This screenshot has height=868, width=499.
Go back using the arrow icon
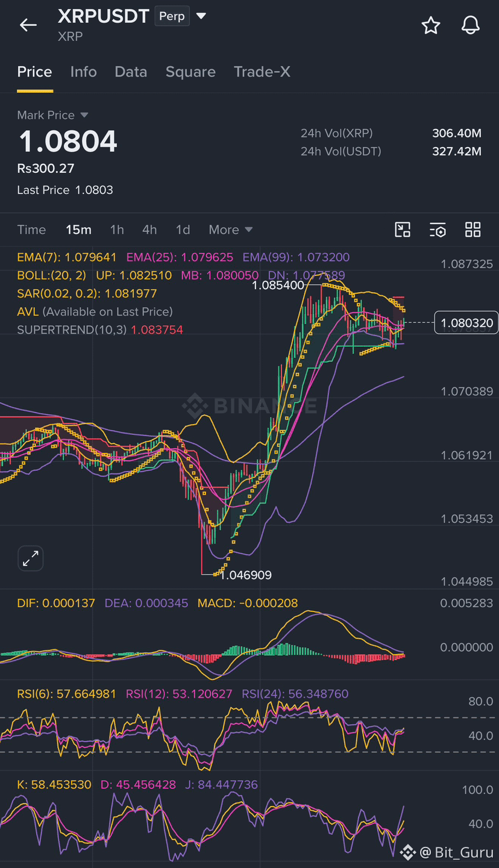coord(28,25)
